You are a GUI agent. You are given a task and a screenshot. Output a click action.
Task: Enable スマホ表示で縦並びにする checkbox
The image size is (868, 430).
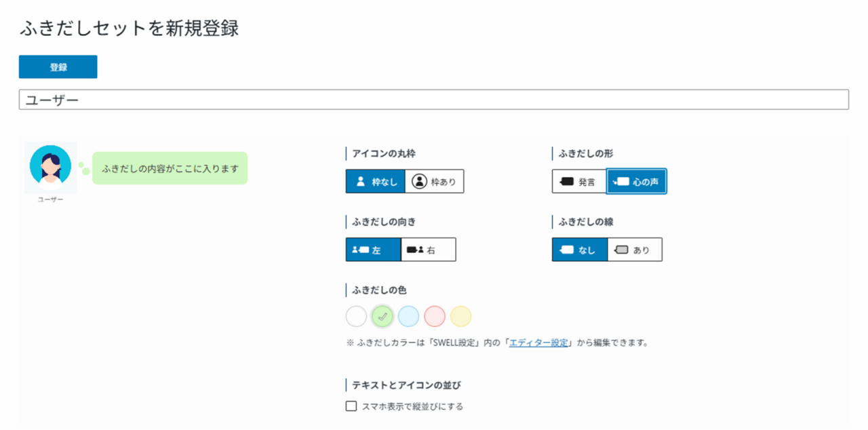351,406
